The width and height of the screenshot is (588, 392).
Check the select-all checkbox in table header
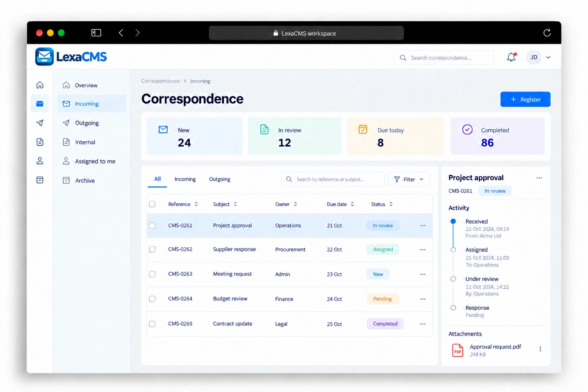[152, 204]
